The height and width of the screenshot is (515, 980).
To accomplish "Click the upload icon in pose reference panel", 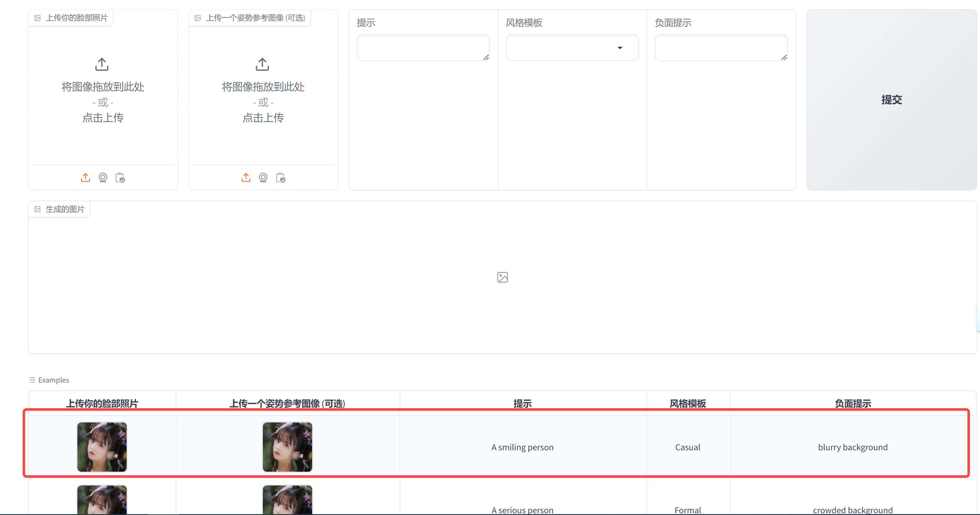I will [x=246, y=178].
